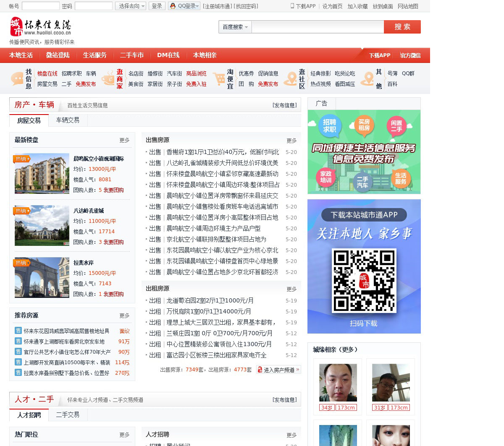
Task: Open the 八达岭孔雀城 building photo
Action: click(42, 225)
